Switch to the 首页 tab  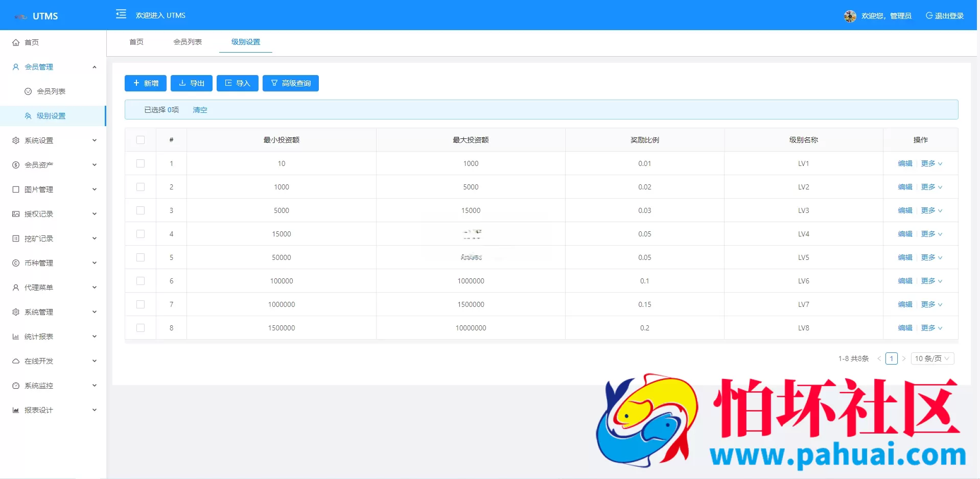(x=136, y=42)
